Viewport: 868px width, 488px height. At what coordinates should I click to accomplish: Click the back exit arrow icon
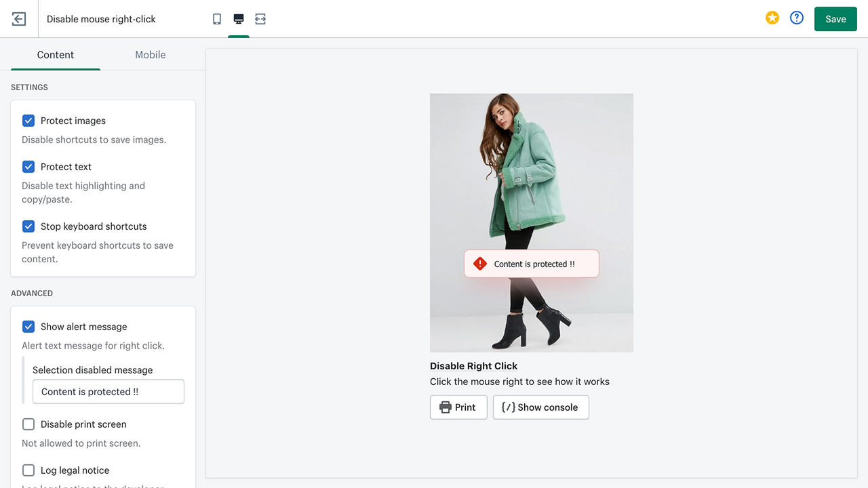[19, 19]
